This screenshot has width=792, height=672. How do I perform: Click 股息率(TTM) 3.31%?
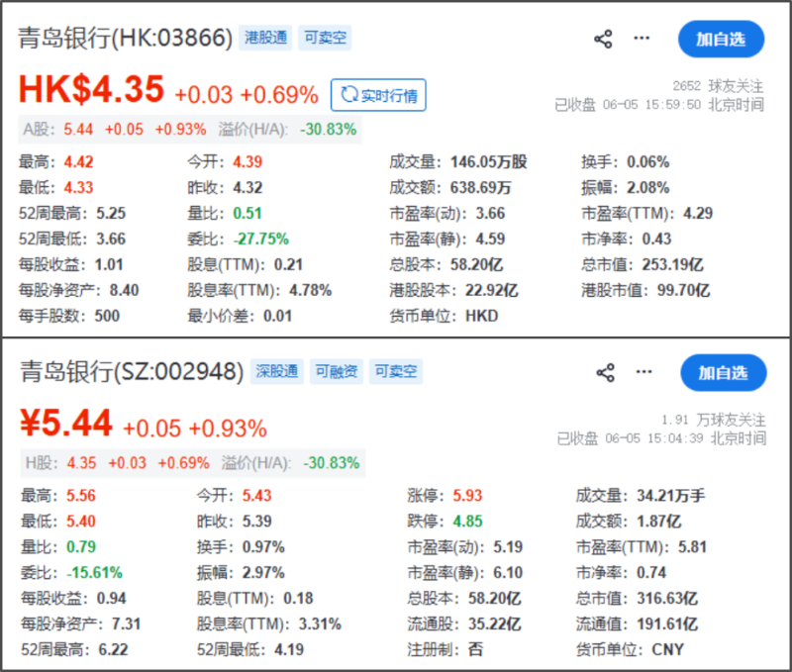pos(268,624)
